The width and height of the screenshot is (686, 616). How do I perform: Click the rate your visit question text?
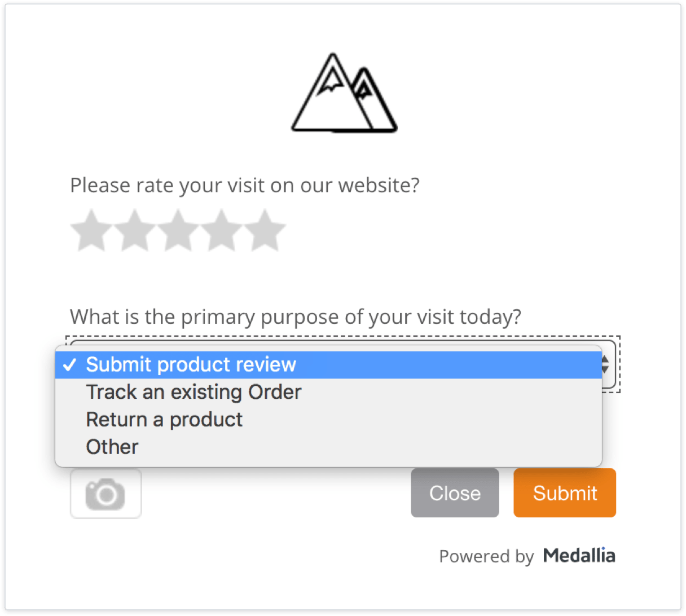[245, 185]
